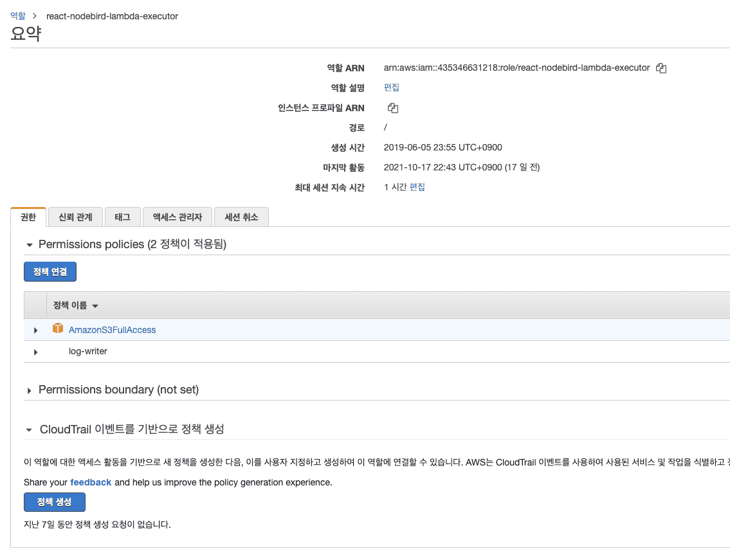
Task: Select the 액세스 관리자 tab
Action: tap(177, 217)
